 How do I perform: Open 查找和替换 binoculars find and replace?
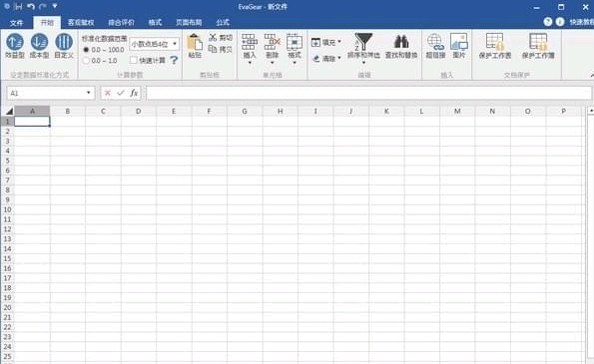click(401, 41)
